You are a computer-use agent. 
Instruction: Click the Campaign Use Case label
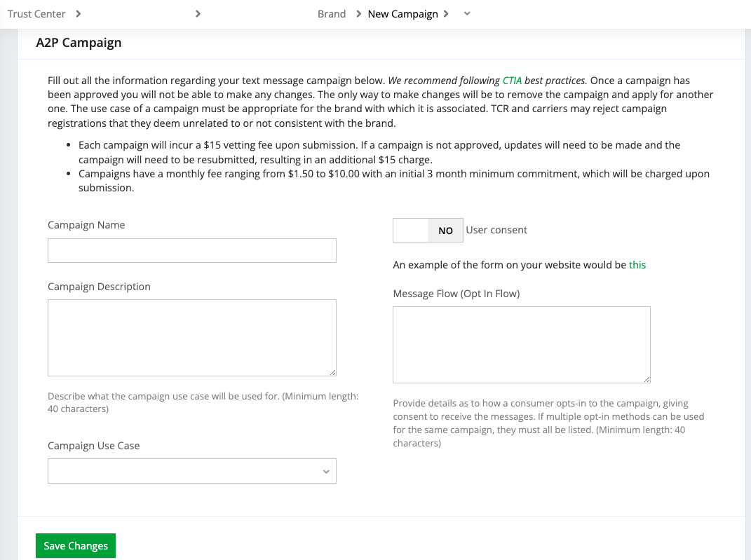pyautogui.click(x=93, y=446)
